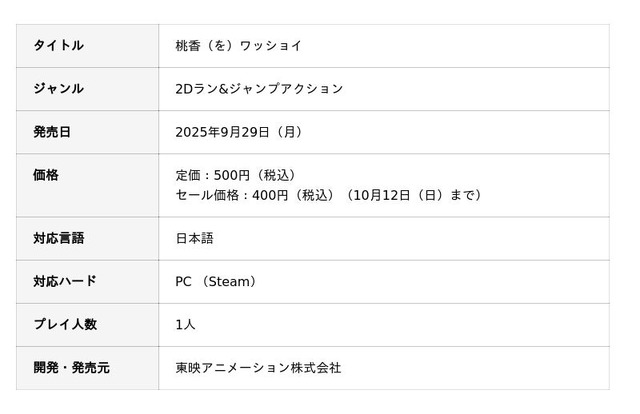Click the 価格 row label
Viewport: 640px width, 414px height.
[46, 175]
